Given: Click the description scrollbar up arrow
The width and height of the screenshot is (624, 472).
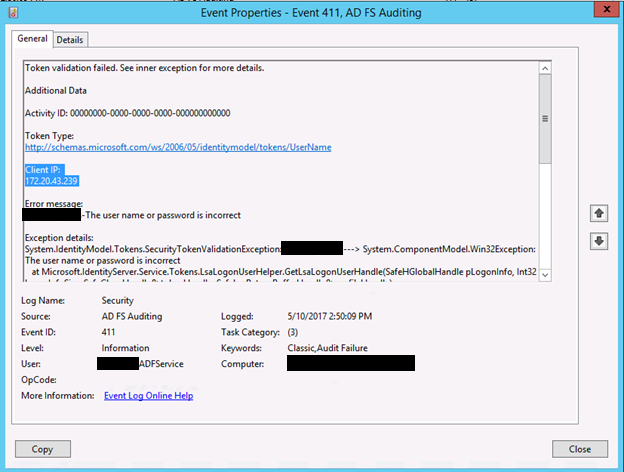Looking at the screenshot, I should click(545, 68).
